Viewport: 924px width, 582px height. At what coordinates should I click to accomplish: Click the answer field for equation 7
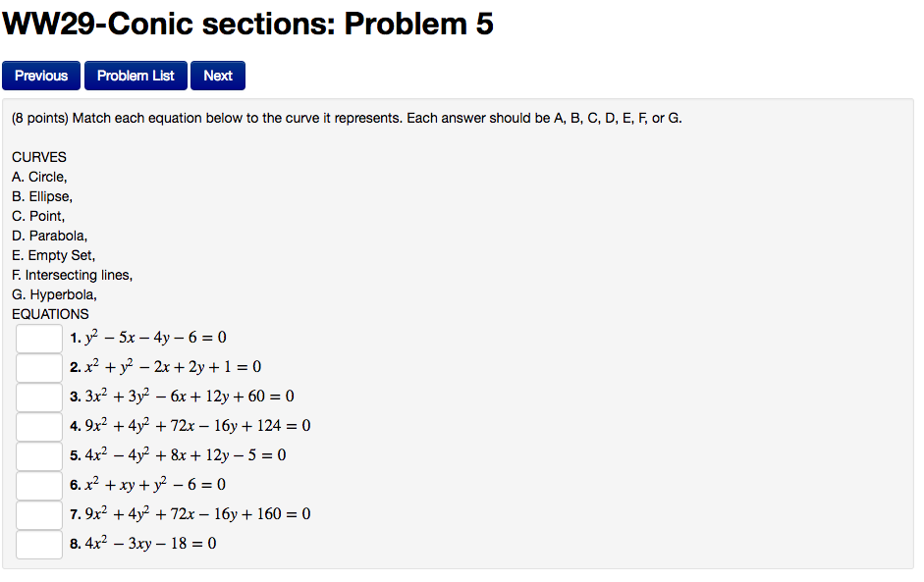(38, 514)
